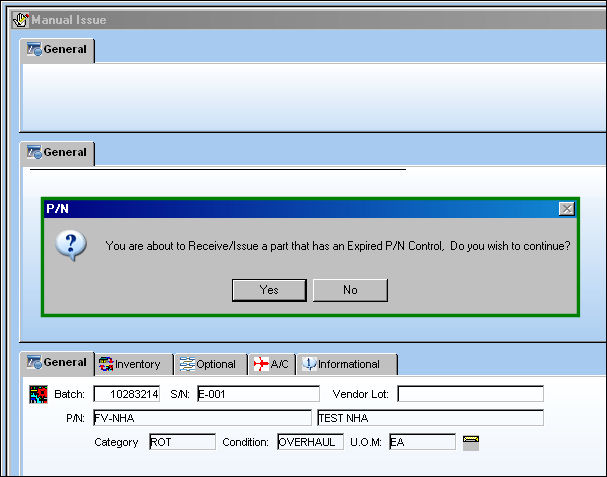Click the question mark icon in dialog
The height and width of the screenshot is (477, 607).
click(x=71, y=245)
